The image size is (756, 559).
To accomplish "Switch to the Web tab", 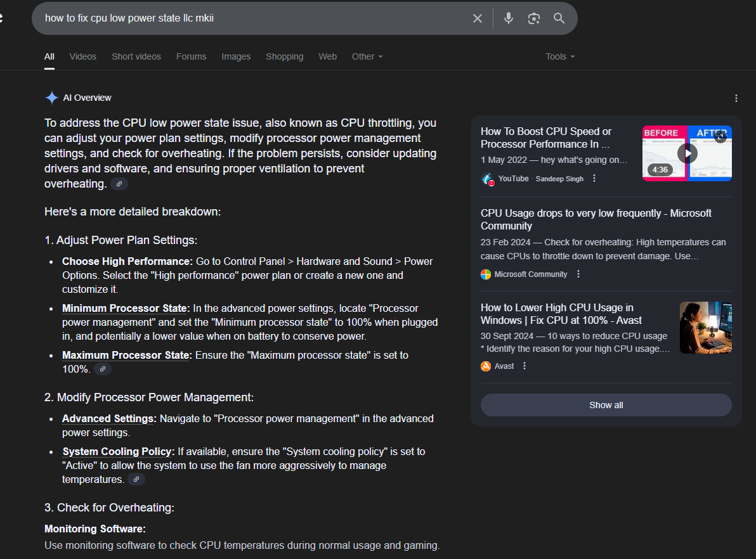I will [327, 57].
